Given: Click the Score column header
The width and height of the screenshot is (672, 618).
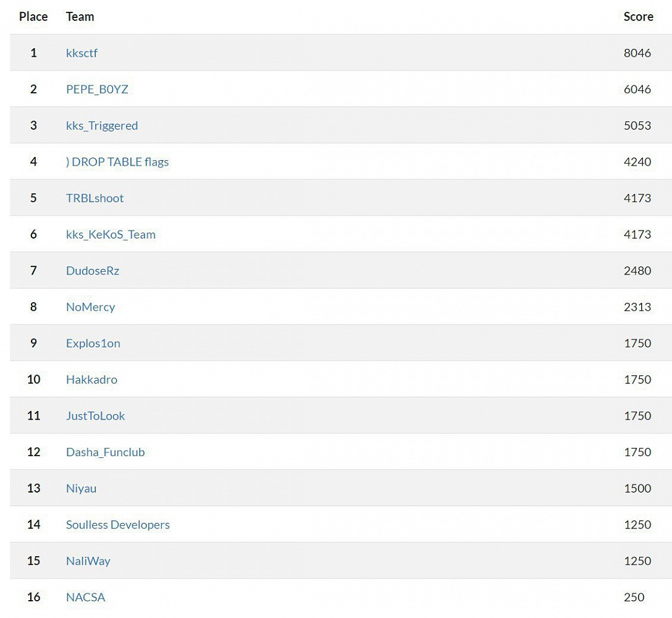Looking at the screenshot, I should 638,17.
